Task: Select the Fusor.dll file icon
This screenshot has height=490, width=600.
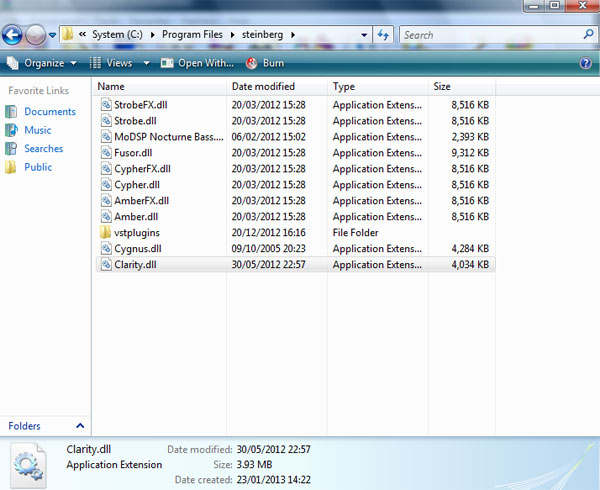Action: [106, 153]
